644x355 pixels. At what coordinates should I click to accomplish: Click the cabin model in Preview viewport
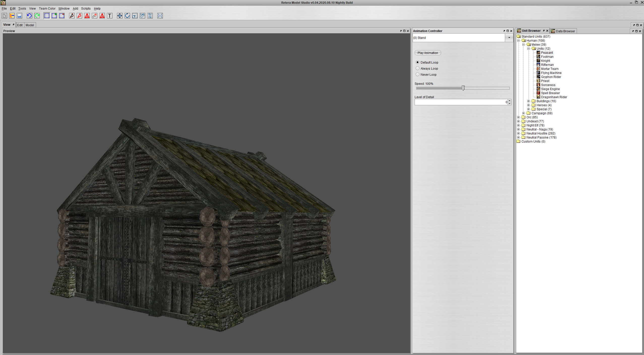point(193,225)
